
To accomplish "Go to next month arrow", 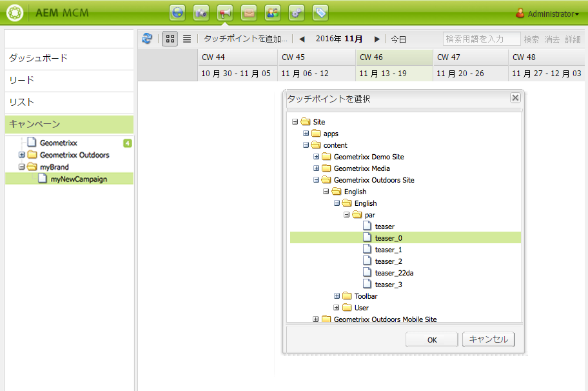I will click(x=377, y=39).
